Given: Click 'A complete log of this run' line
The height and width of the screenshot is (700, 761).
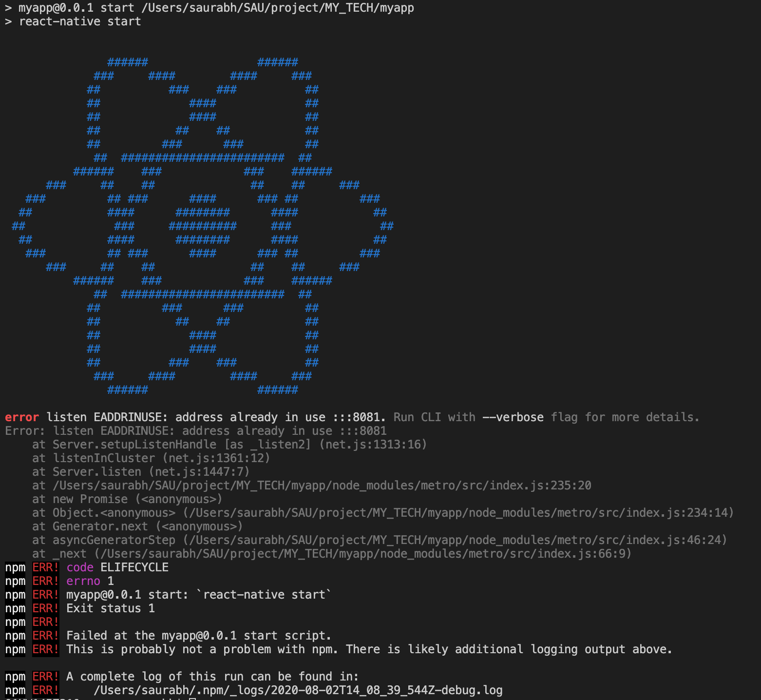Looking at the screenshot, I should tap(182, 677).
